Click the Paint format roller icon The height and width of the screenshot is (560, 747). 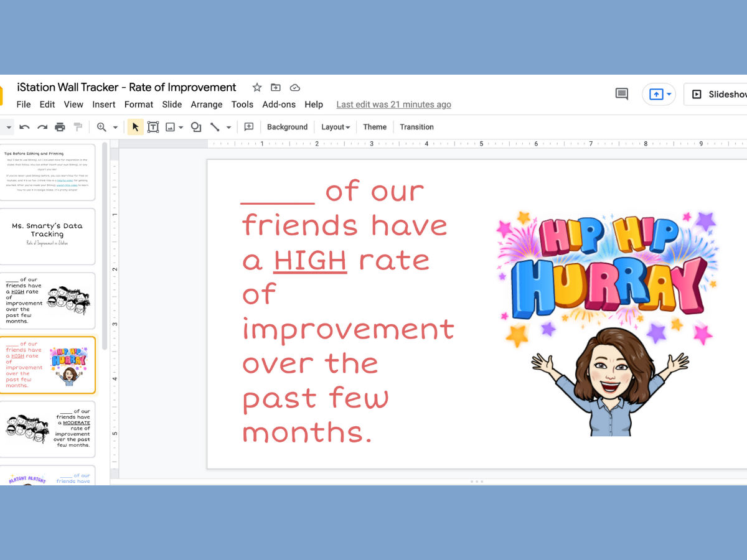(78, 127)
